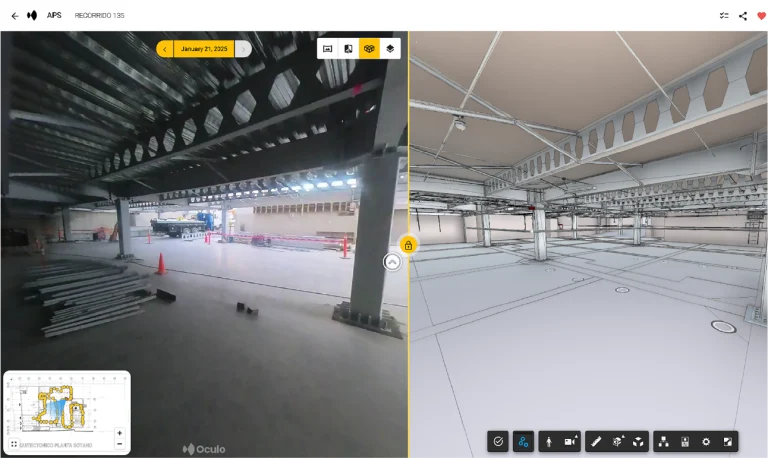This screenshot has width=768, height=458.
Task: Open the layers view option
Action: pyautogui.click(x=390, y=48)
